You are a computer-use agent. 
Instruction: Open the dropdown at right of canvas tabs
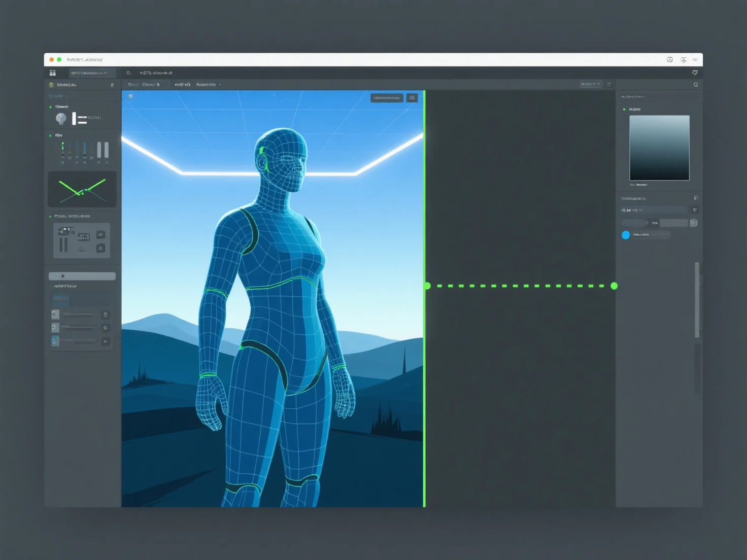tap(219, 85)
